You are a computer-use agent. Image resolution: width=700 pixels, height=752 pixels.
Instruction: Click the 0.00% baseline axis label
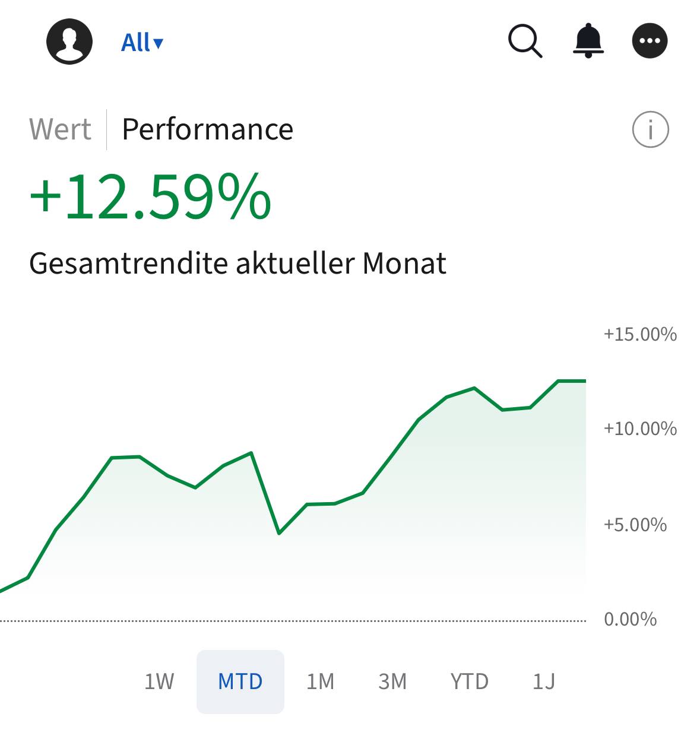(x=630, y=620)
